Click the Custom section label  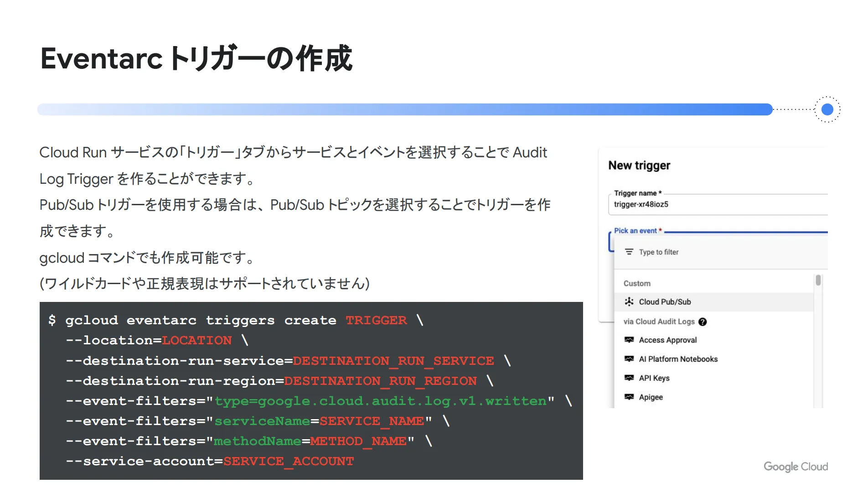point(637,284)
